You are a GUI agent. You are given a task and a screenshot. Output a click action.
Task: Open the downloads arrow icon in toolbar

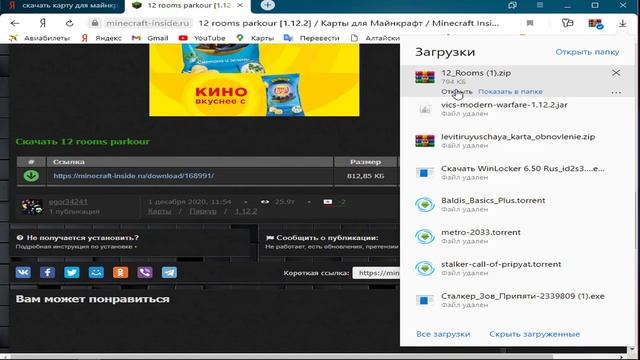coord(622,24)
